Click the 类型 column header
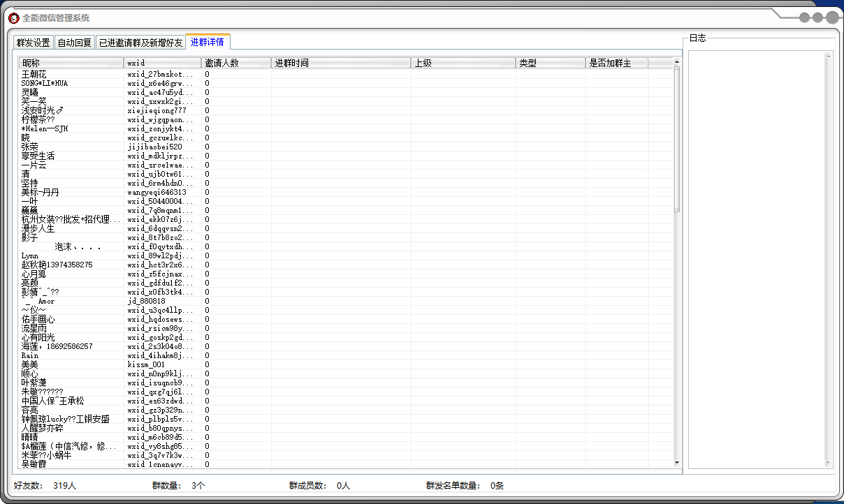844x504 pixels. tap(550, 63)
